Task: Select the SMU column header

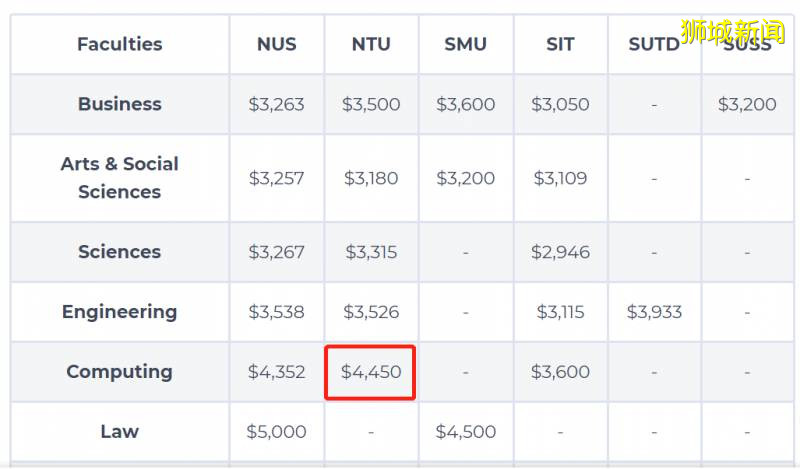Action: coord(465,44)
